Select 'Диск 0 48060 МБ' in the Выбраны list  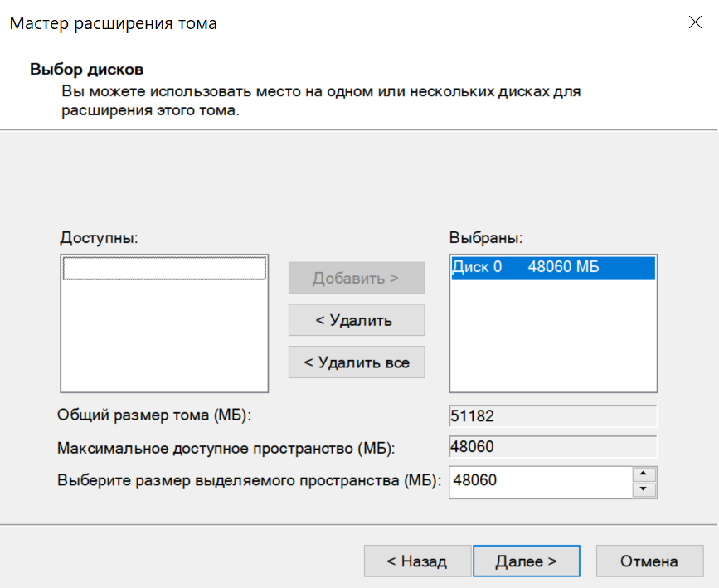click(552, 267)
